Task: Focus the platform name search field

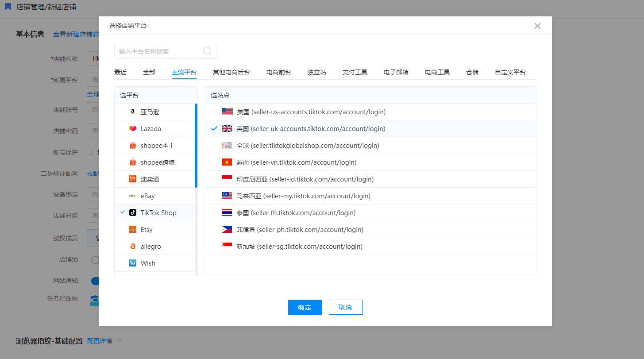Action: point(159,51)
